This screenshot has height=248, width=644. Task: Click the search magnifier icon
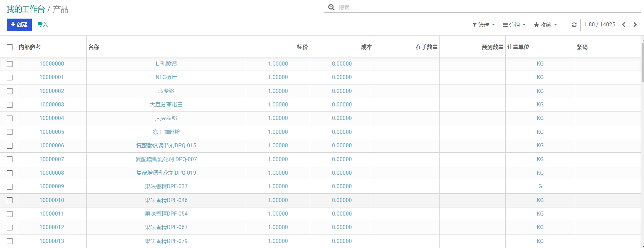pyautogui.click(x=331, y=7)
